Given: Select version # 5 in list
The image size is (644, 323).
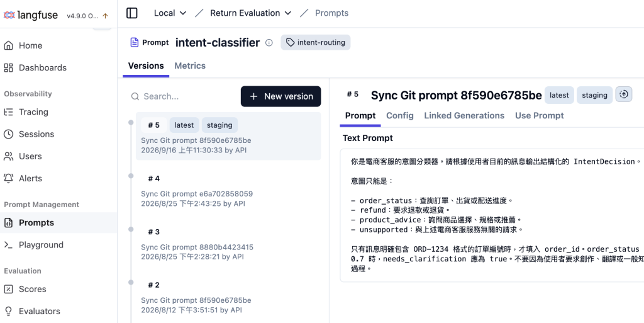Looking at the screenshot, I should (x=228, y=137).
